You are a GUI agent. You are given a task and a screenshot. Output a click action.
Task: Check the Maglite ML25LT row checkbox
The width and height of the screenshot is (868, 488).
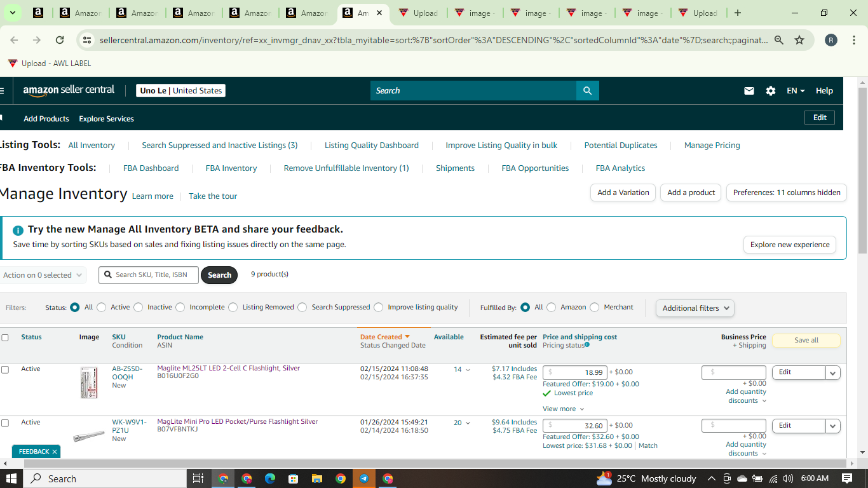(5, 369)
